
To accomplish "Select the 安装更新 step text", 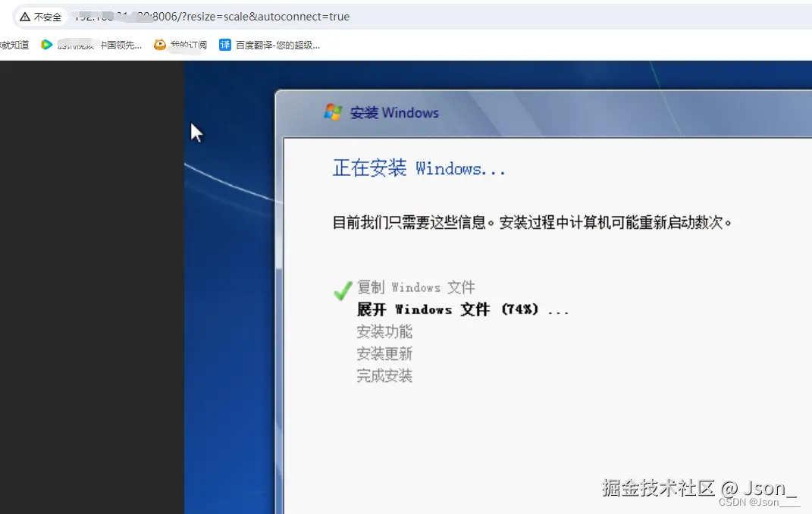I will point(384,353).
